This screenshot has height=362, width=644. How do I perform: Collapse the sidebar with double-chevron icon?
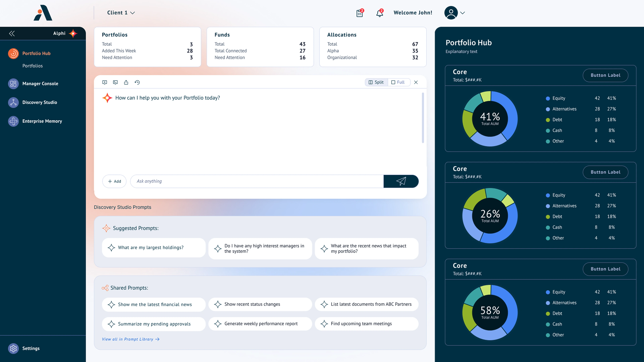click(12, 34)
